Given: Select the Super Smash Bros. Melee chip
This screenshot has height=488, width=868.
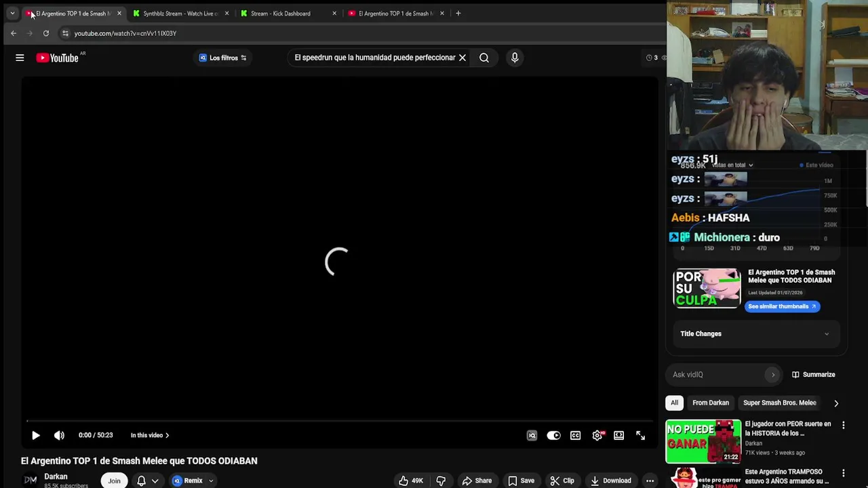Looking at the screenshot, I should tap(780, 403).
